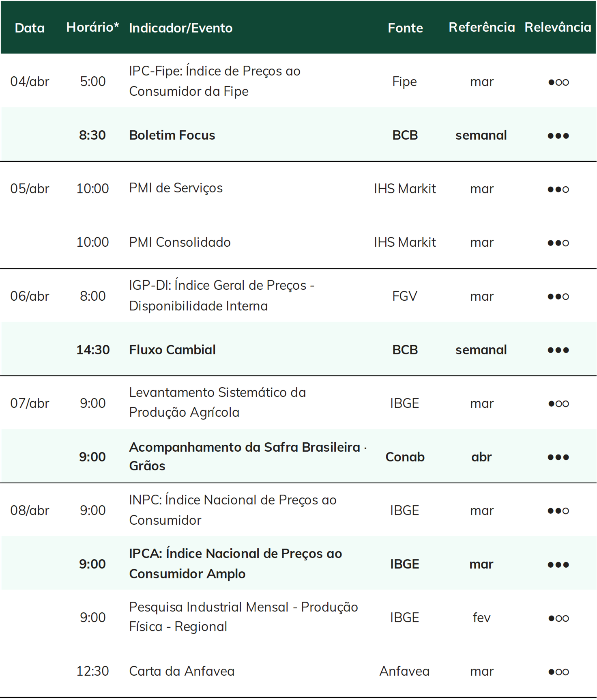This screenshot has height=700, width=597.
Task: Click Conab Safra Brasileira relevance dots
Action: click(558, 457)
